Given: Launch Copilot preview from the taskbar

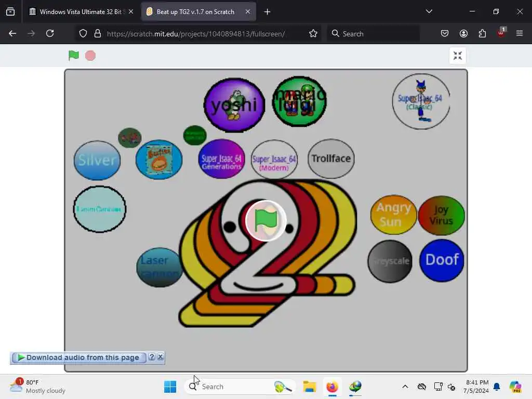Looking at the screenshot, I should (515, 387).
